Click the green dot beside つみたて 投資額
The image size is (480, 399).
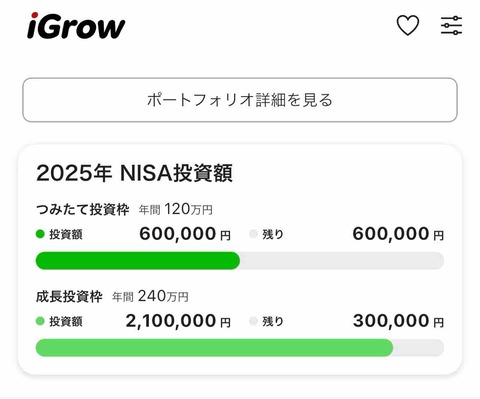point(40,234)
